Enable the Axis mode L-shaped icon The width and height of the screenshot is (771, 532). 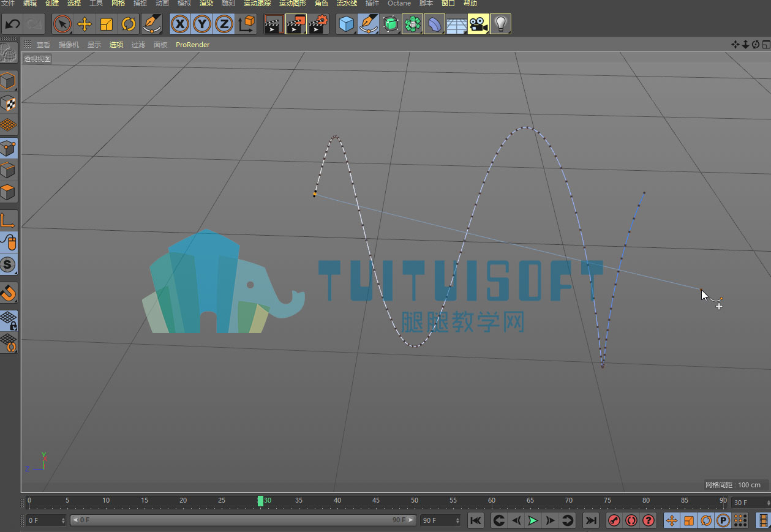[x=9, y=220]
